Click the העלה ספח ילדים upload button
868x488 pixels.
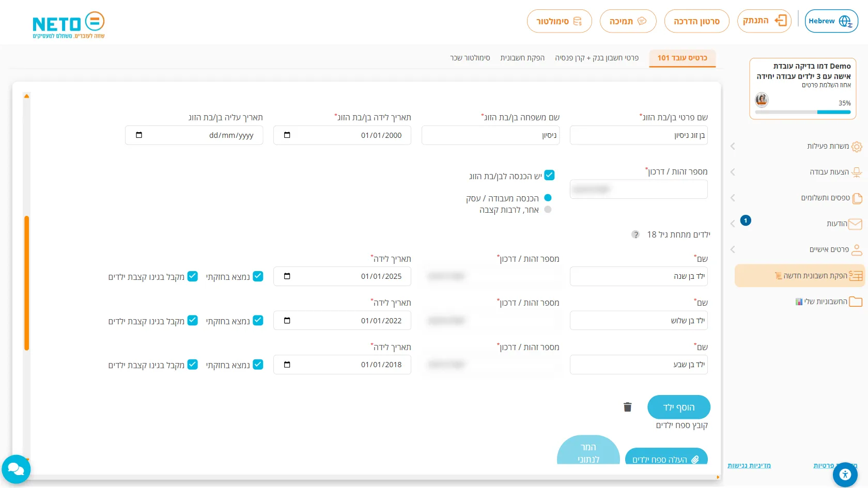point(667,456)
